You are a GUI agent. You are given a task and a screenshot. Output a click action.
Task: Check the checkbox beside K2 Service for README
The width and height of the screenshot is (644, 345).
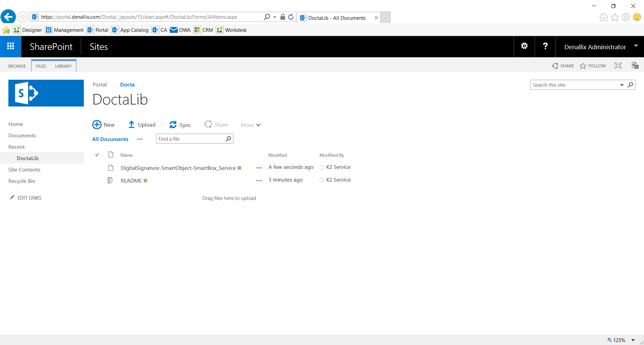tap(321, 180)
